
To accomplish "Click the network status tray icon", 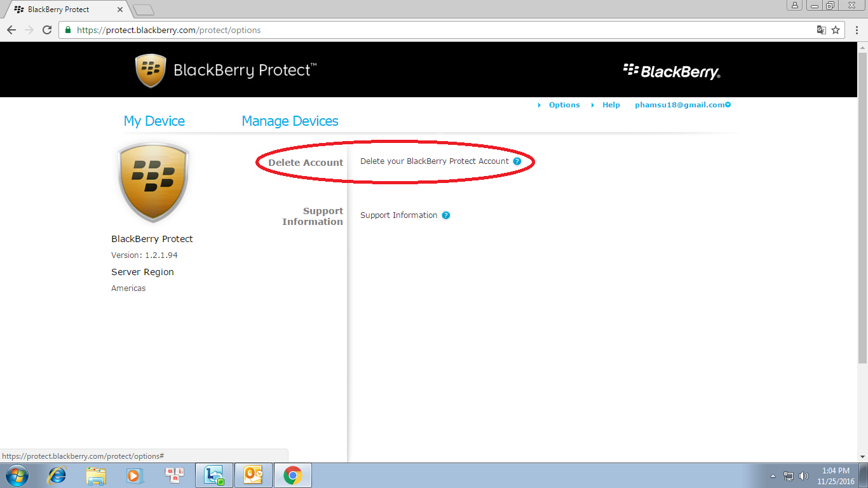I will click(x=789, y=476).
